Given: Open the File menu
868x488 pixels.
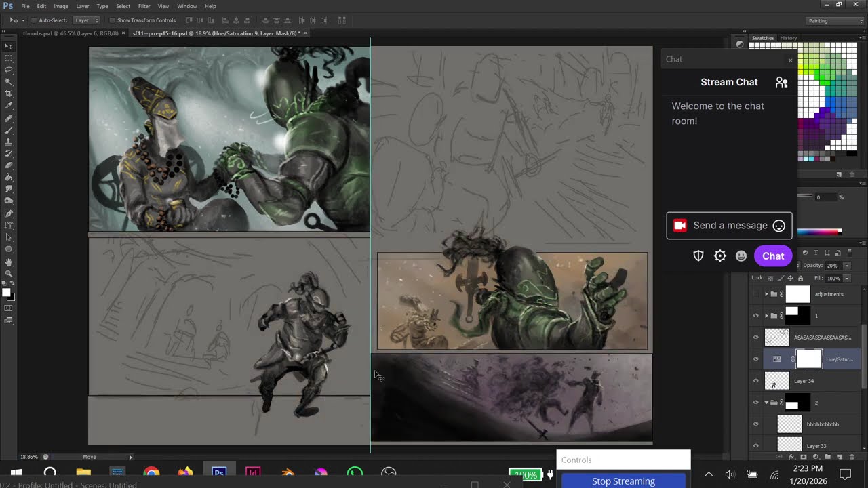Looking at the screenshot, I should 25,6.
